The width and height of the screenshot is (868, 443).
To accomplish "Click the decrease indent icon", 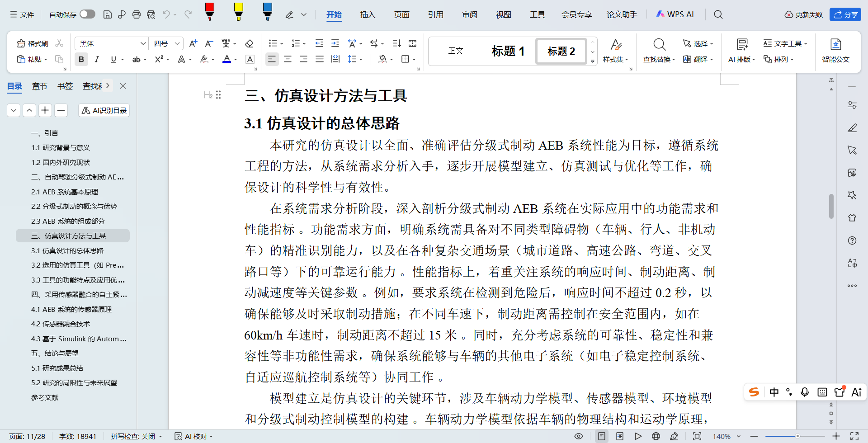I will click(319, 43).
